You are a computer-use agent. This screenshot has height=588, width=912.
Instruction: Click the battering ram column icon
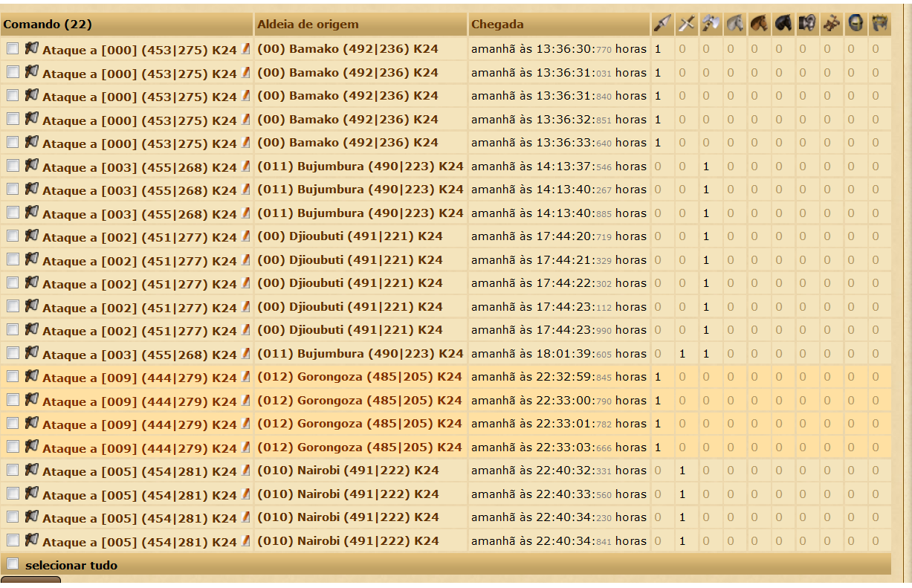pyautogui.click(x=807, y=24)
